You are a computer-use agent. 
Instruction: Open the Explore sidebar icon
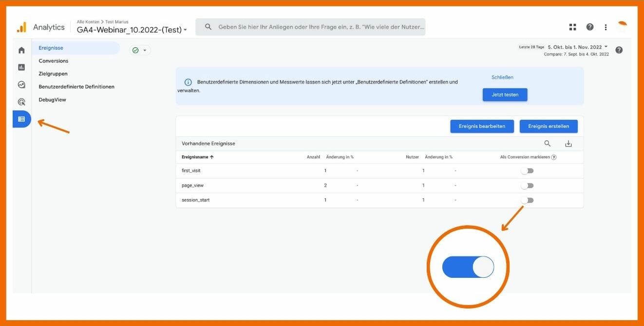pos(21,85)
